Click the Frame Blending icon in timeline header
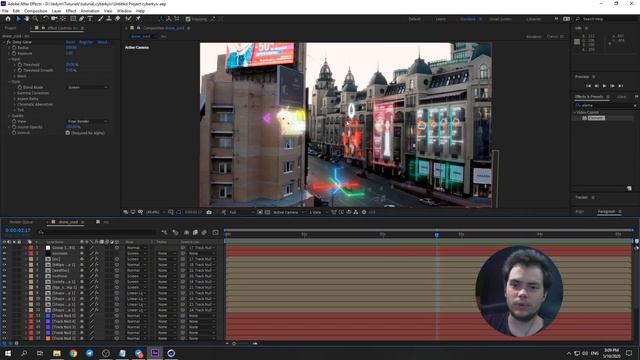Viewport: 640px width, 360px height. pyautogui.click(x=195, y=232)
